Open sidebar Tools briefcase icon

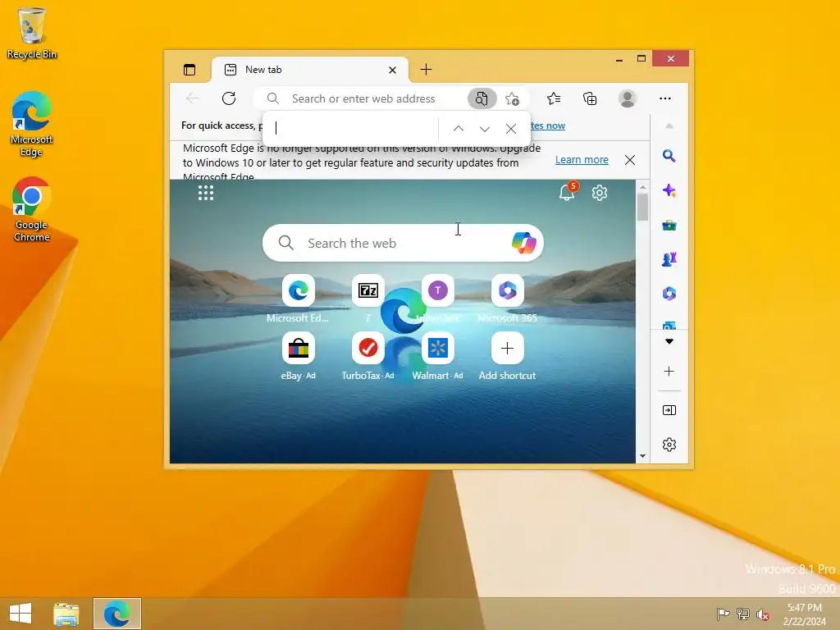click(669, 225)
